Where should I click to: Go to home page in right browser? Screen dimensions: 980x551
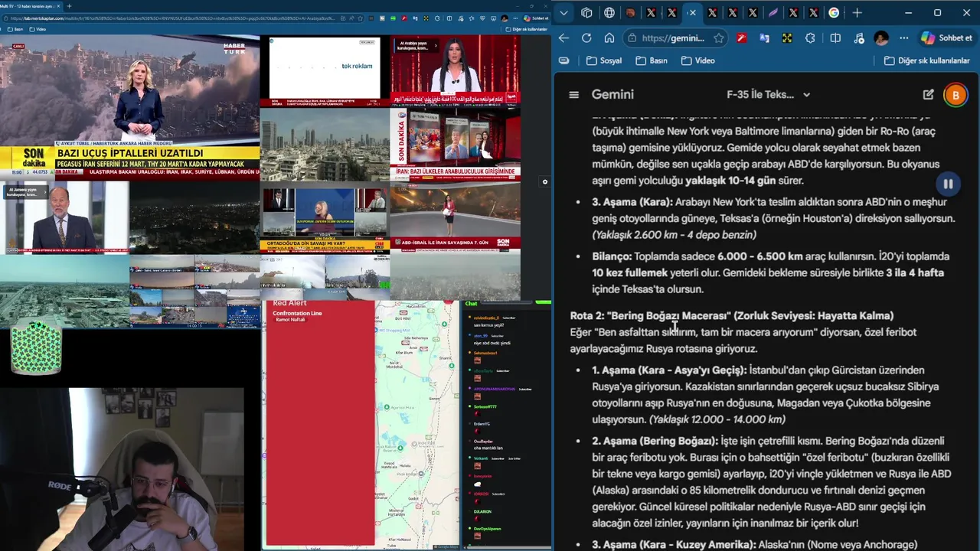(609, 37)
